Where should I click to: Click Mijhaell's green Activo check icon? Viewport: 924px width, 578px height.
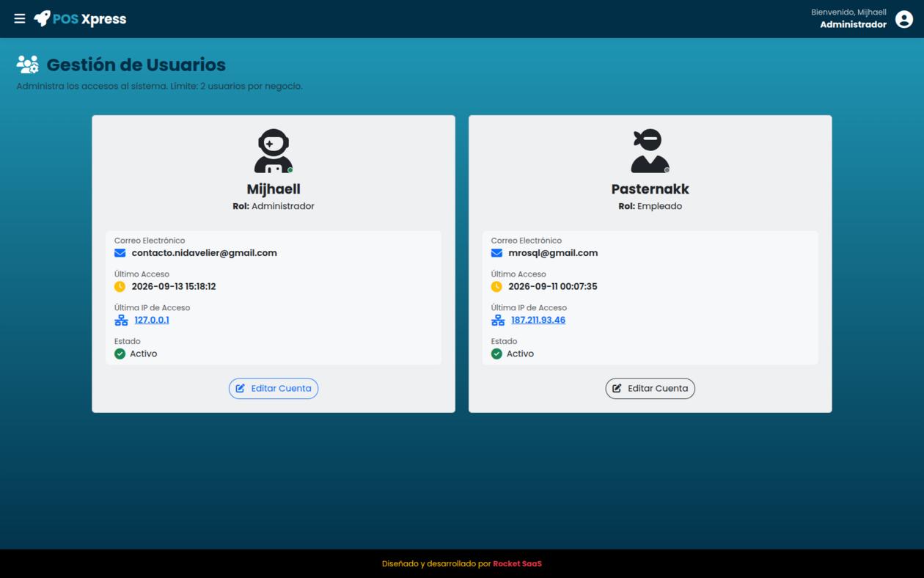pyautogui.click(x=120, y=354)
